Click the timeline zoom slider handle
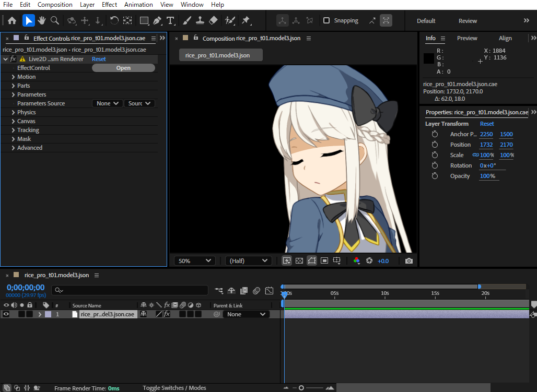Image resolution: width=537 pixels, height=392 pixels. (x=301, y=388)
